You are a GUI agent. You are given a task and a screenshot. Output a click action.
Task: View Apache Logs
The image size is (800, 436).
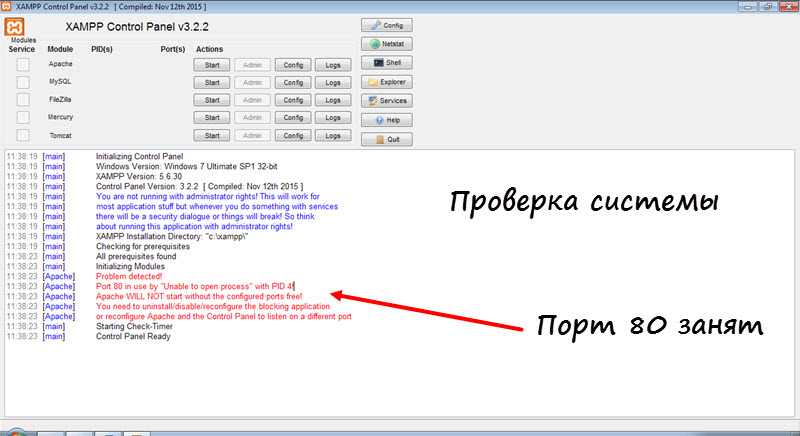coord(333,65)
